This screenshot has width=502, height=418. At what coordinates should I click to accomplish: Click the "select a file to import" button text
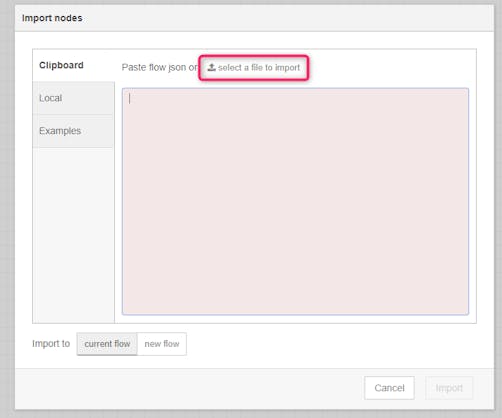pyautogui.click(x=259, y=68)
